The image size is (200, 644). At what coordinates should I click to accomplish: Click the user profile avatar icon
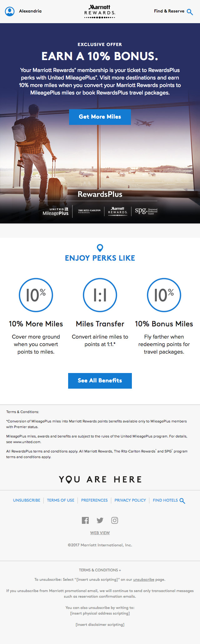10,11
